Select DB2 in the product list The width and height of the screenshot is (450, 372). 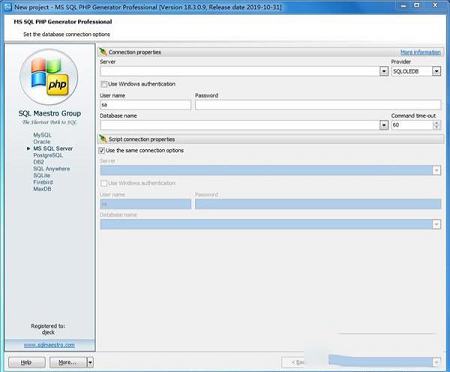(39, 162)
